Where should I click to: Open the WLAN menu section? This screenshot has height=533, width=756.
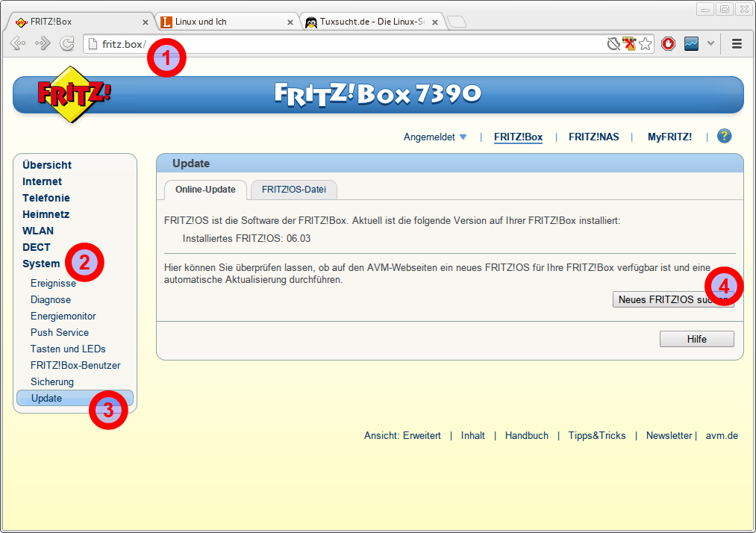pyautogui.click(x=38, y=231)
